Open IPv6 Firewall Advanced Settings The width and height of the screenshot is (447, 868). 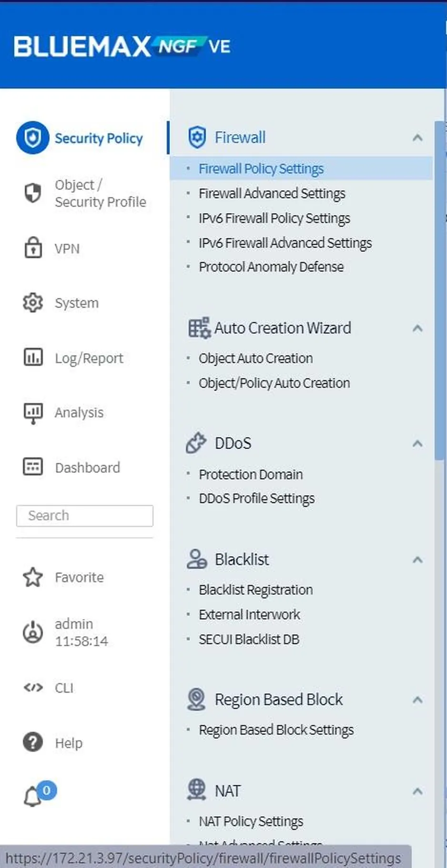(x=285, y=243)
